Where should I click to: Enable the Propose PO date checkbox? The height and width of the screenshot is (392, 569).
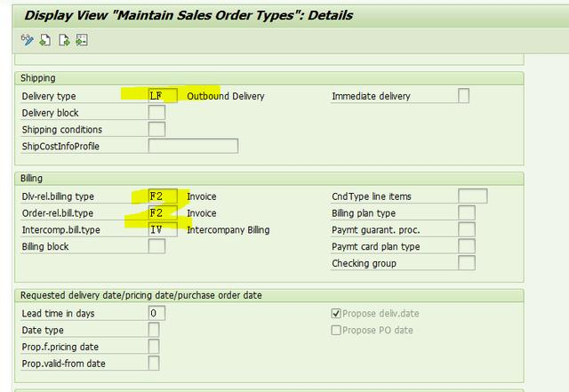[336, 330]
